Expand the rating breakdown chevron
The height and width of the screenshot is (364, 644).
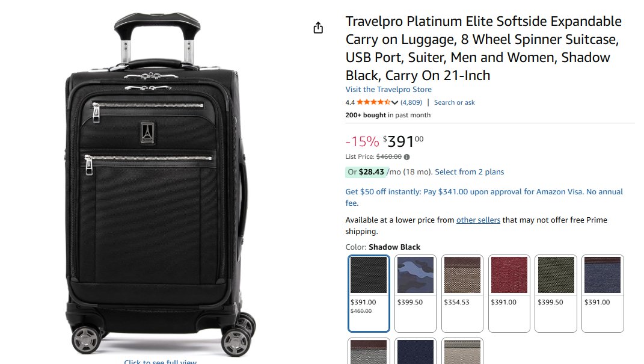395,102
